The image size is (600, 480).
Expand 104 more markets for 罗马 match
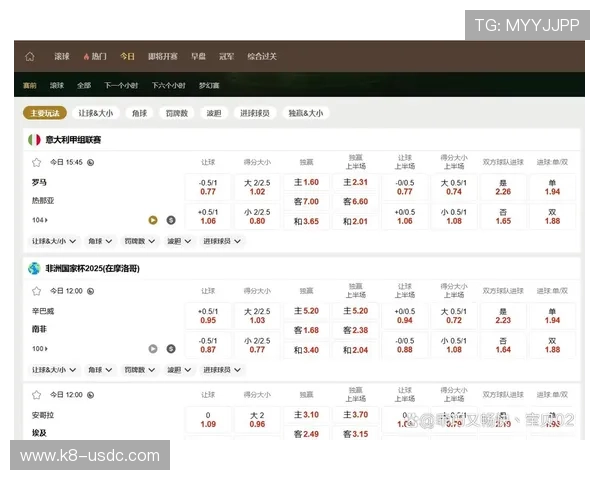(40, 220)
